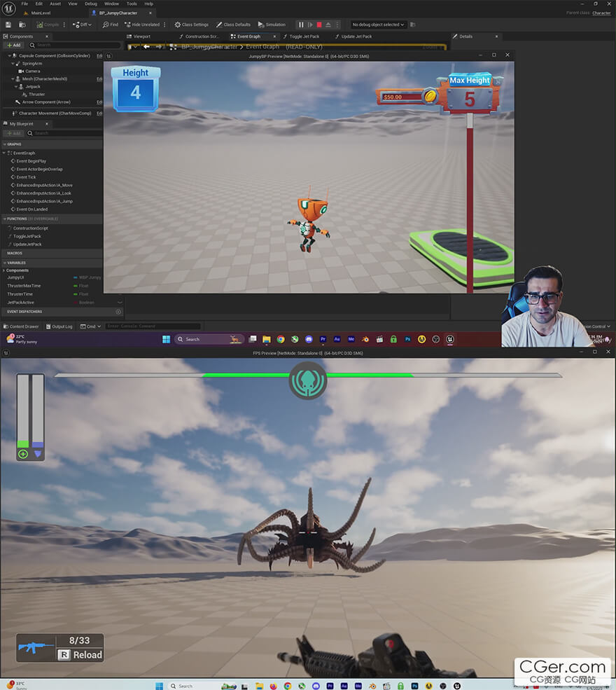Screen dimensions: 616x690
Task: Open the Diff dropdown
Action: (x=82, y=25)
